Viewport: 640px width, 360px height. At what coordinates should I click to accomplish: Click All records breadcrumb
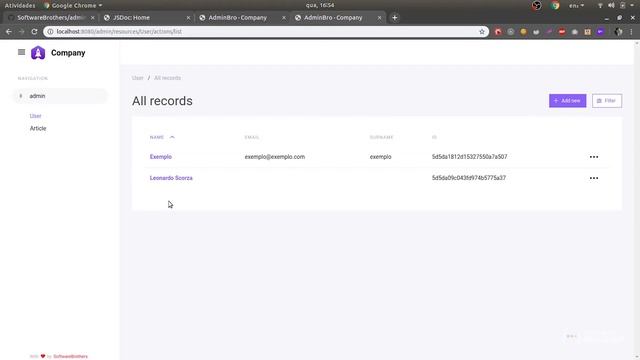pos(167,78)
